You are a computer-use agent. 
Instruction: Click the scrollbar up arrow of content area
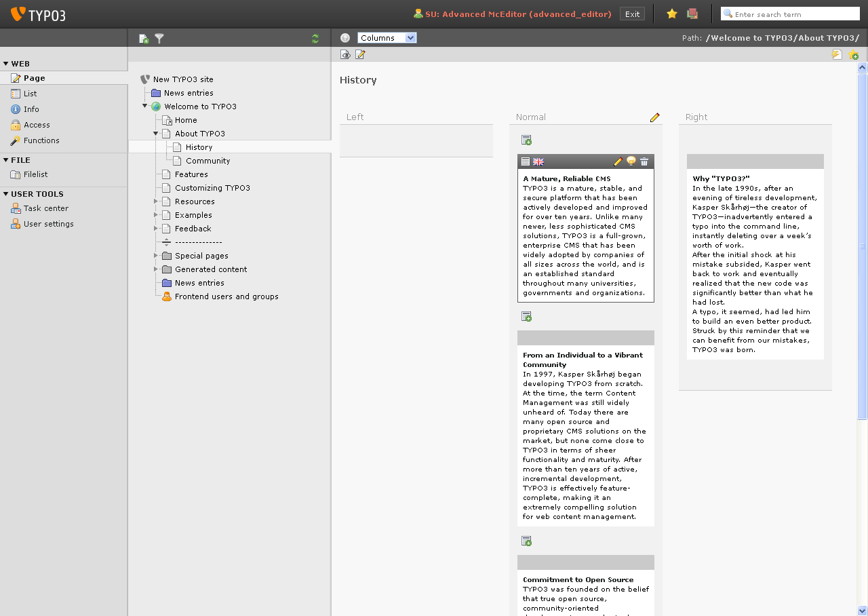point(863,67)
